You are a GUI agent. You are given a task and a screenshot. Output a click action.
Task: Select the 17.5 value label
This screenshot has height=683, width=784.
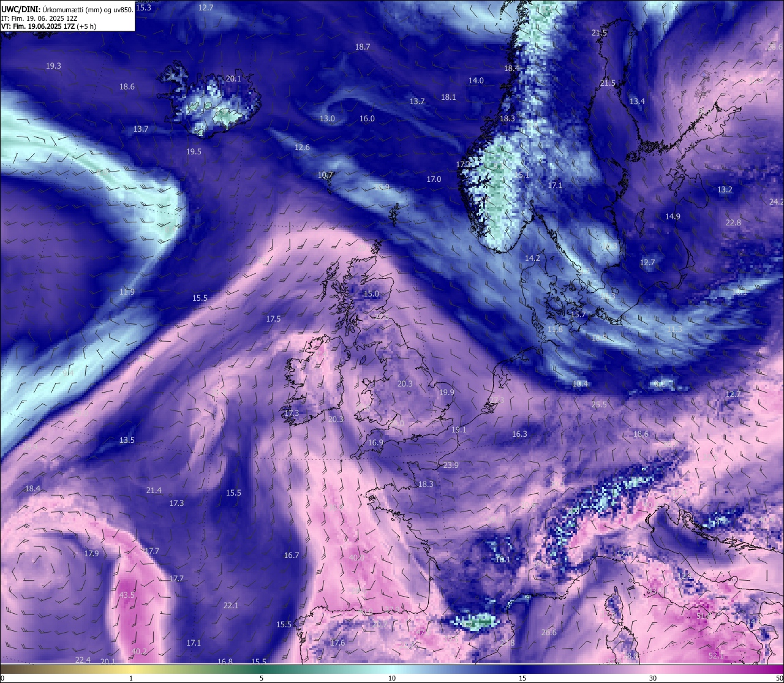(x=273, y=319)
